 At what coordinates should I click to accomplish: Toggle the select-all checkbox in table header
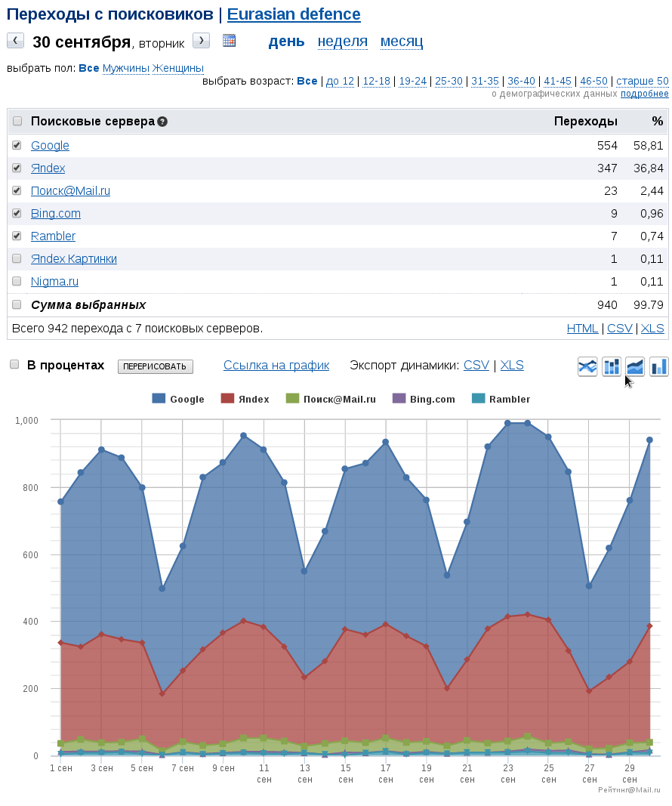(17, 122)
